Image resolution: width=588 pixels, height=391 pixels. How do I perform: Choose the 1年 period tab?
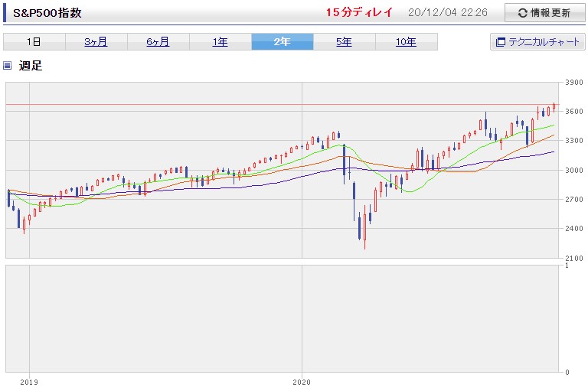pyautogui.click(x=220, y=41)
